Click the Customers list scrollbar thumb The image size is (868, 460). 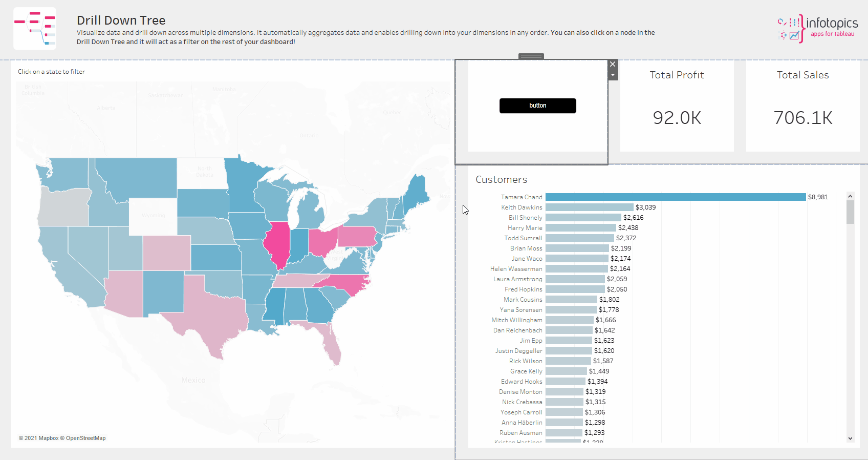coord(850,212)
